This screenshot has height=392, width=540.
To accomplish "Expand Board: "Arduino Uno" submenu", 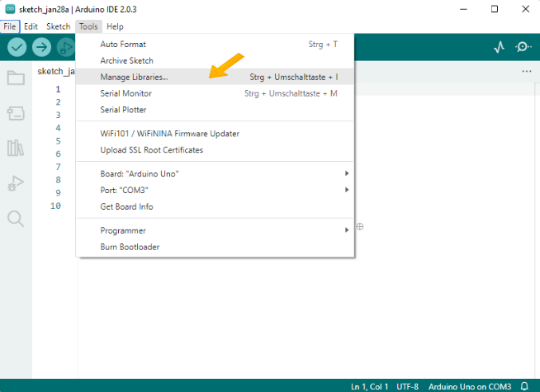I will point(215,173).
